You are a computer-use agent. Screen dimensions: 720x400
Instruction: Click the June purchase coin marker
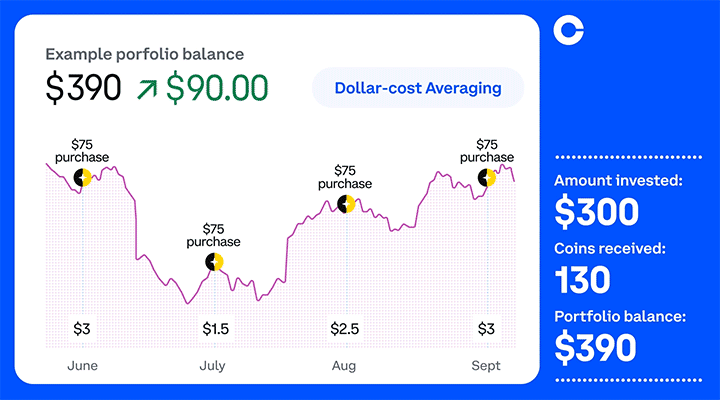coord(83,178)
